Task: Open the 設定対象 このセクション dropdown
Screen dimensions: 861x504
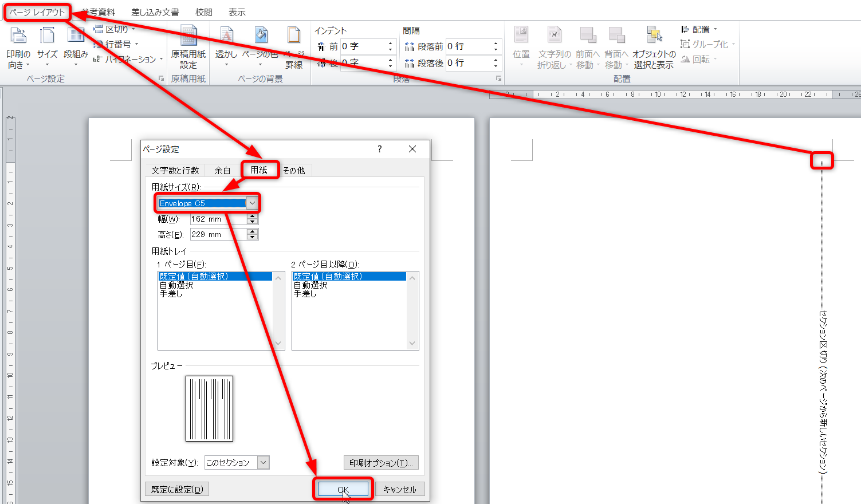Action: point(263,463)
